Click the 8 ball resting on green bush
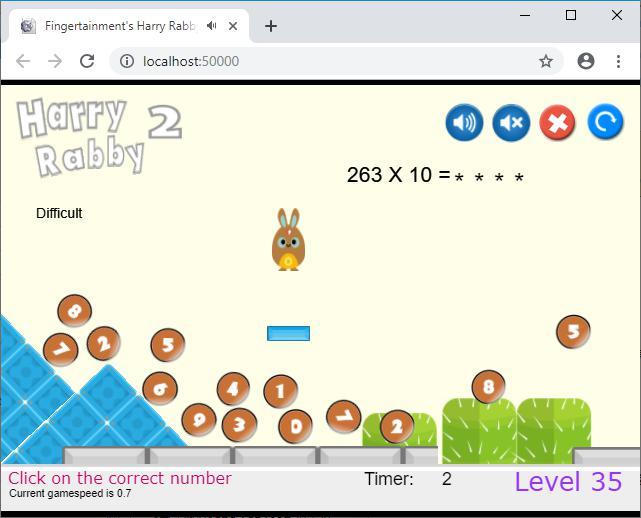The height and width of the screenshot is (518, 641). (488, 386)
